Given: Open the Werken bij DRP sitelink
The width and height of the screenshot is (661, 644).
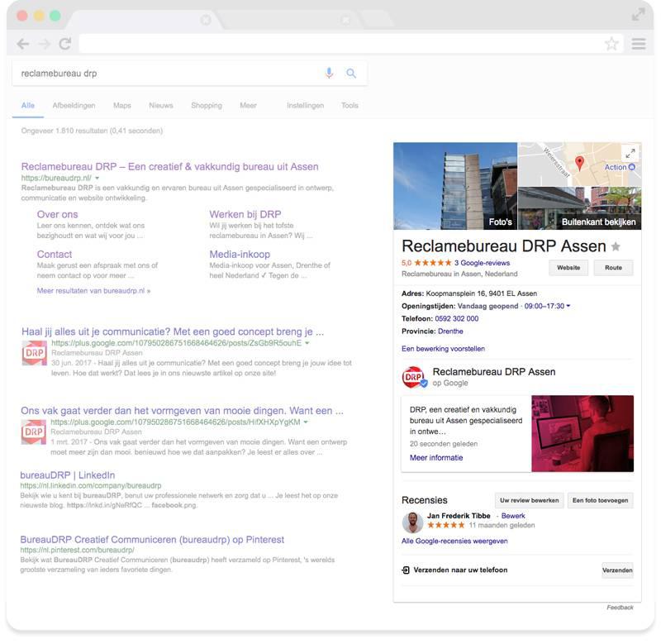Looking at the screenshot, I should click(245, 214).
